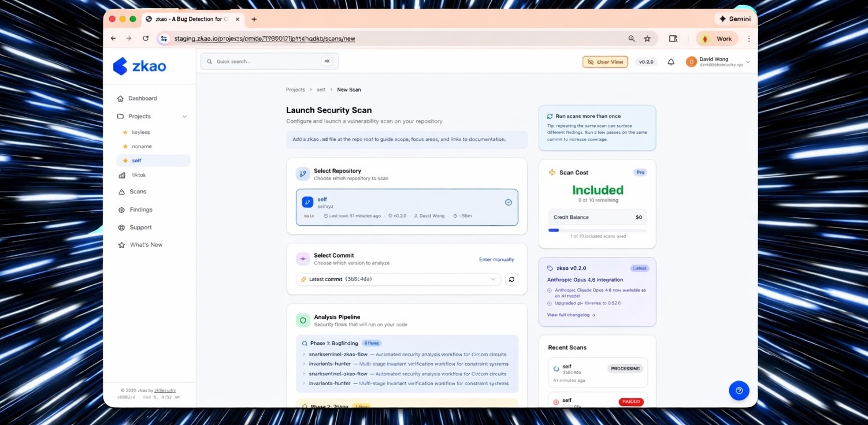Click the Enter manually link
The image size is (868, 425).
[496, 259]
